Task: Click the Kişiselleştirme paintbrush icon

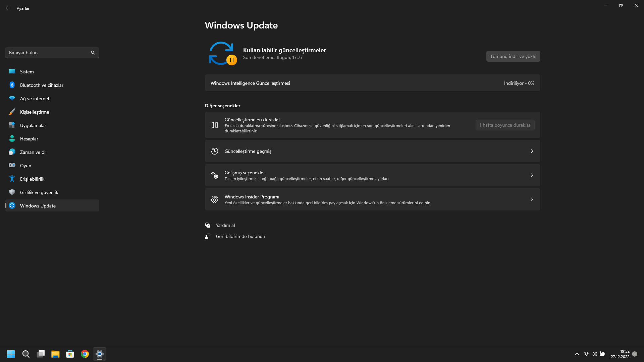Action: [12, 112]
